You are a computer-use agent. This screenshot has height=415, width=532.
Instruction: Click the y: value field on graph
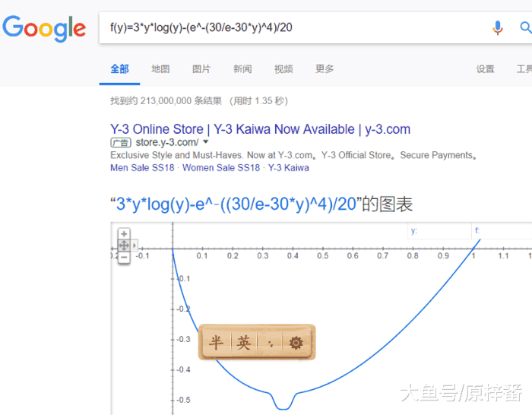point(439,230)
